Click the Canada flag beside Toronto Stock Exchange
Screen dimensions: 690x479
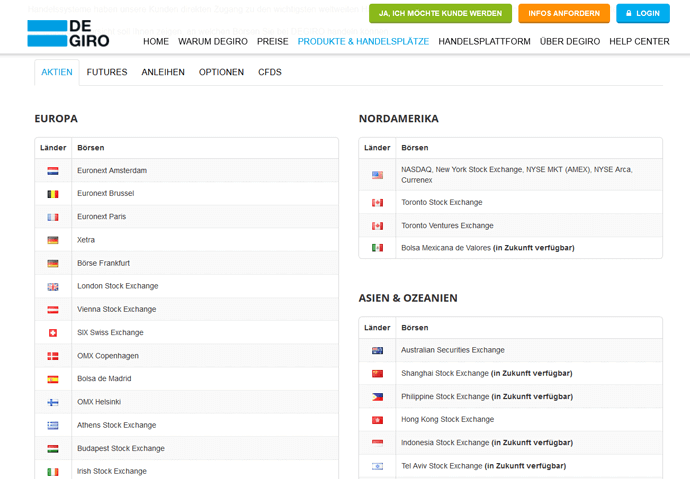tap(377, 203)
